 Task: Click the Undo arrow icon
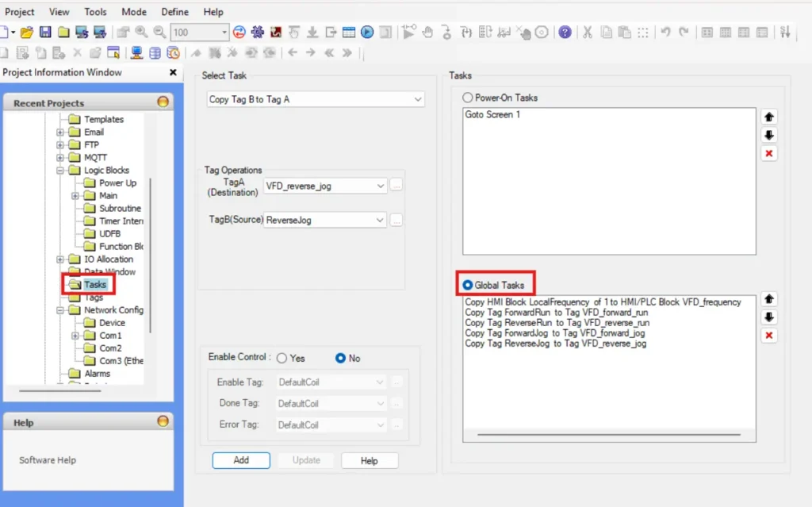pos(664,33)
